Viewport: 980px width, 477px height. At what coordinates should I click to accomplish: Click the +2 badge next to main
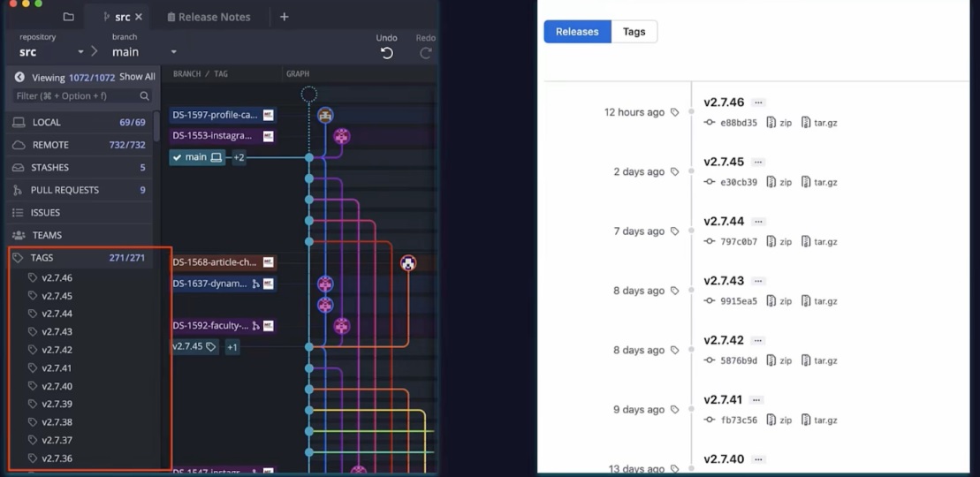[x=239, y=157]
